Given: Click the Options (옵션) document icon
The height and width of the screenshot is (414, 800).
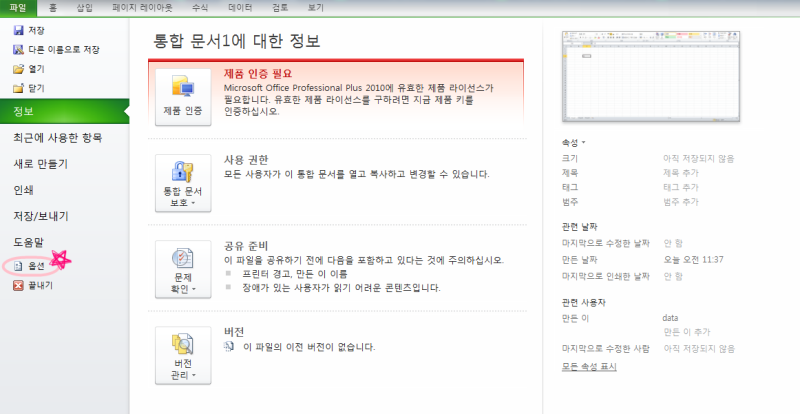Looking at the screenshot, I should click(x=18, y=266).
